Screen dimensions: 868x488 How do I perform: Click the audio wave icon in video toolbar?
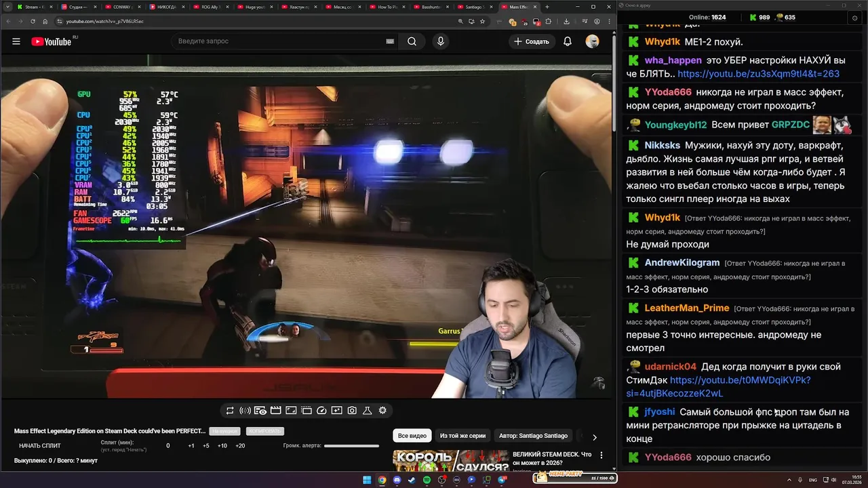click(245, 411)
